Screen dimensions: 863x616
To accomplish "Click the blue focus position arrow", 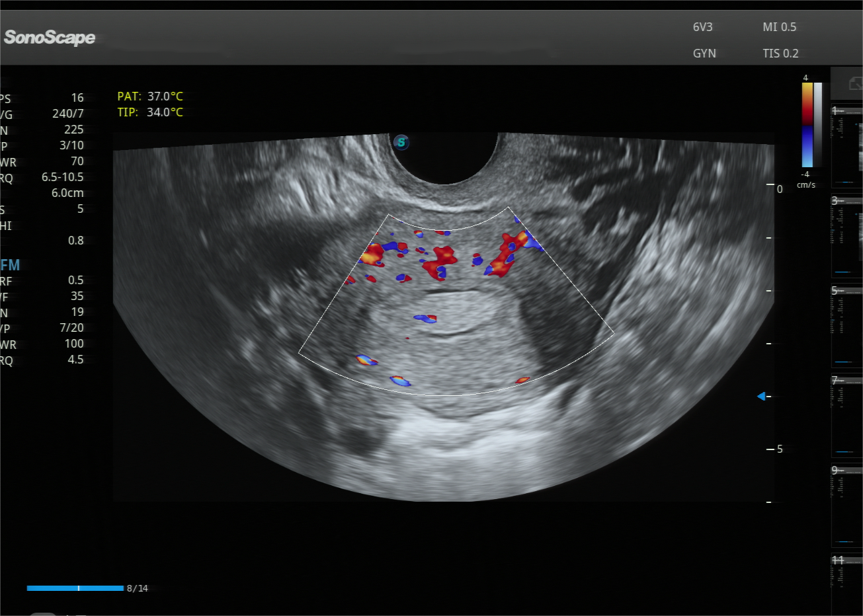I will point(761,396).
